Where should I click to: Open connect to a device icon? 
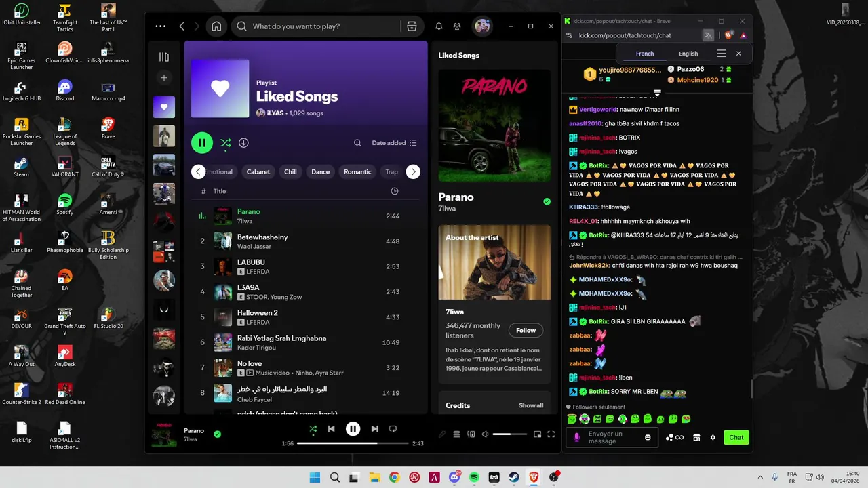pos(471,434)
